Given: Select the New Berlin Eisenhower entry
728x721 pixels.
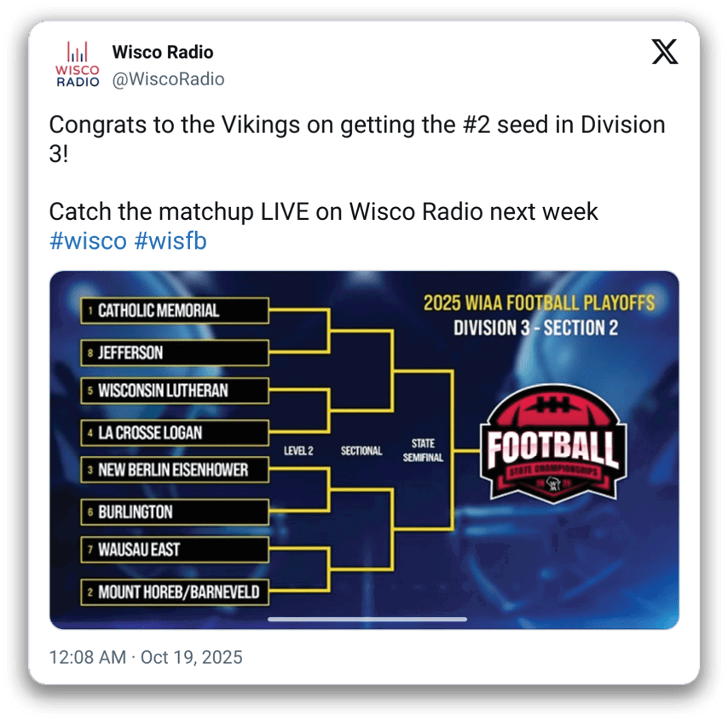Looking at the screenshot, I should pyautogui.click(x=175, y=470).
